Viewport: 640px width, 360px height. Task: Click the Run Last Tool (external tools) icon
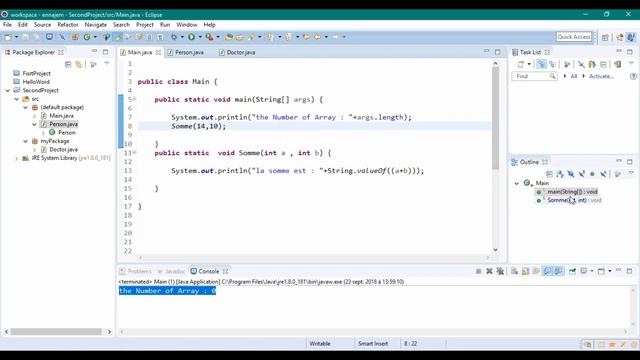tap(209, 37)
